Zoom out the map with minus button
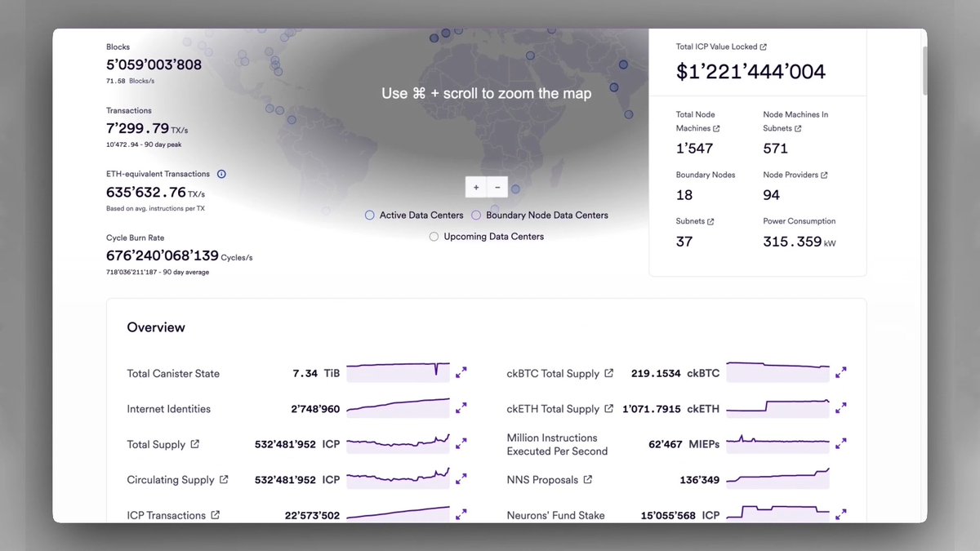The height and width of the screenshot is (551, 980). click(x=497, y=187)
